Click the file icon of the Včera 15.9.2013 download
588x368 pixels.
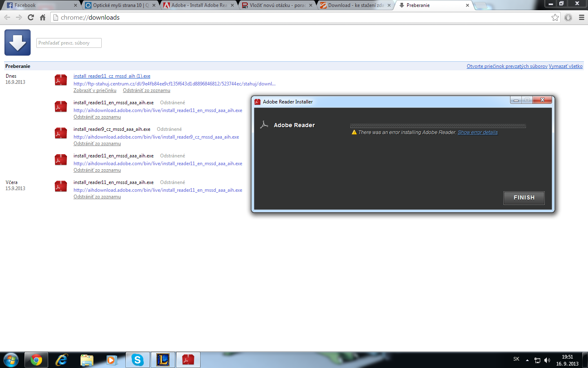[61, 186]
